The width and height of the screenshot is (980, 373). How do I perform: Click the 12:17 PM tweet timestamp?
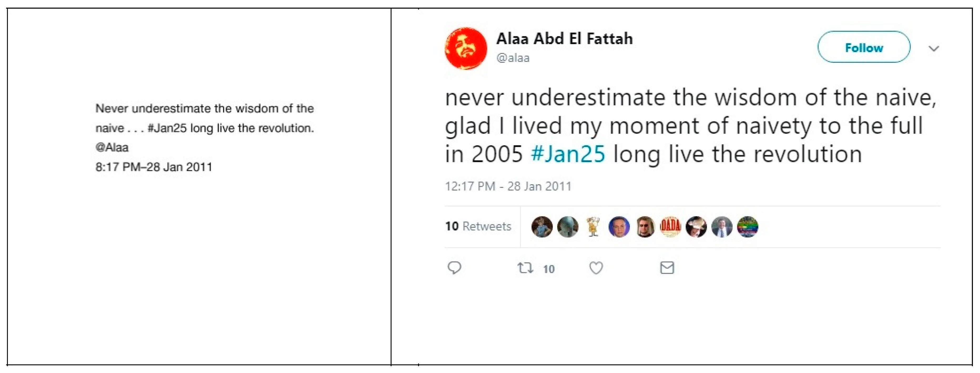tap(508, 186)
